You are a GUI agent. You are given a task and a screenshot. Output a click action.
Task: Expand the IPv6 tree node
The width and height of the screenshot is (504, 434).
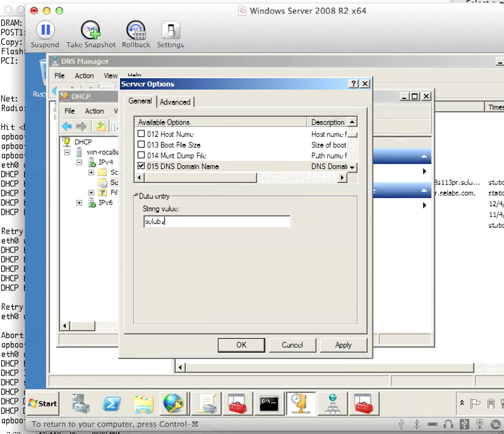[79, 203]
